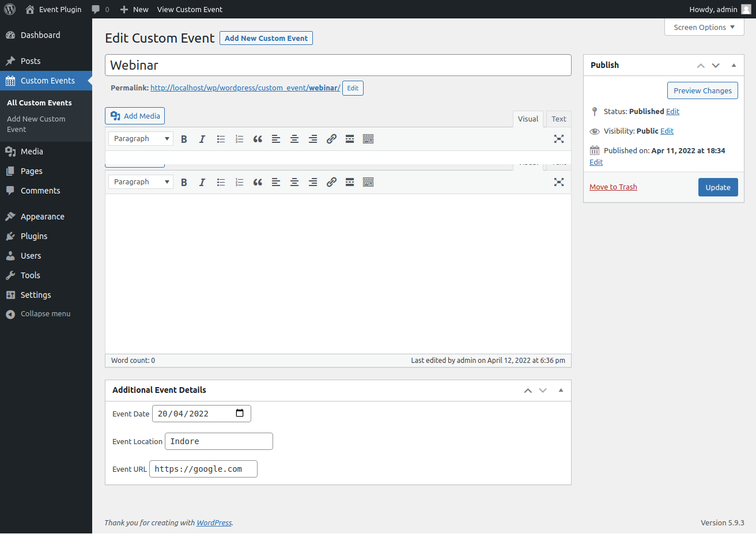This screenshot has width=756, height=534.
Task: Edit the permalink with its Edit button
Action: pos(353,88)
